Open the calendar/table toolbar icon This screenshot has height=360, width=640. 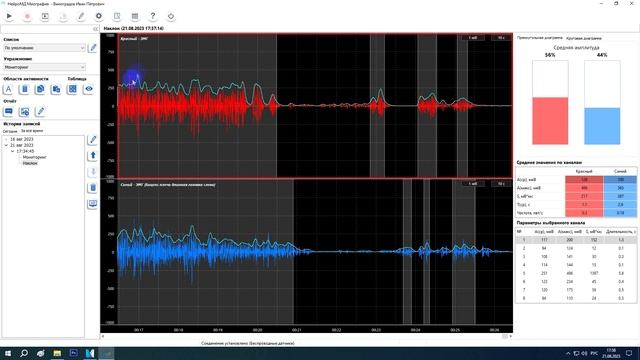pyautogui.click(x=135, y=16)
